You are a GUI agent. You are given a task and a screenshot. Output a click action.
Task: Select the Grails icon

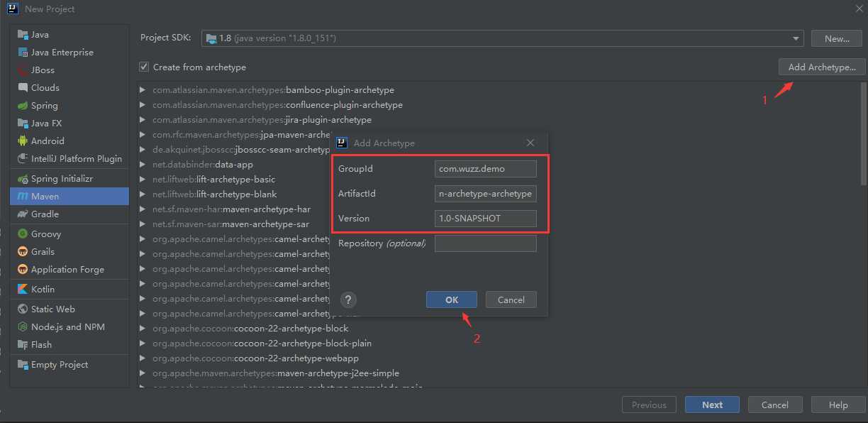tap(23, 252)
